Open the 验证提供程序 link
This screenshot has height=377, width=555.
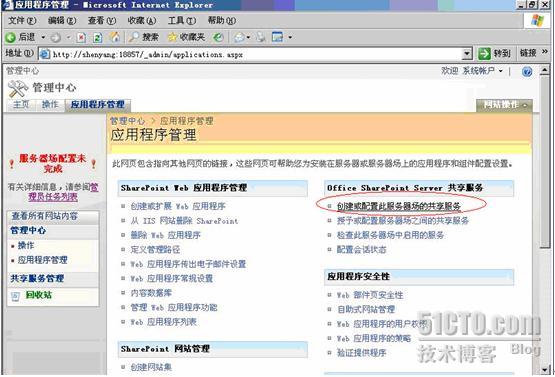[361, 353]
